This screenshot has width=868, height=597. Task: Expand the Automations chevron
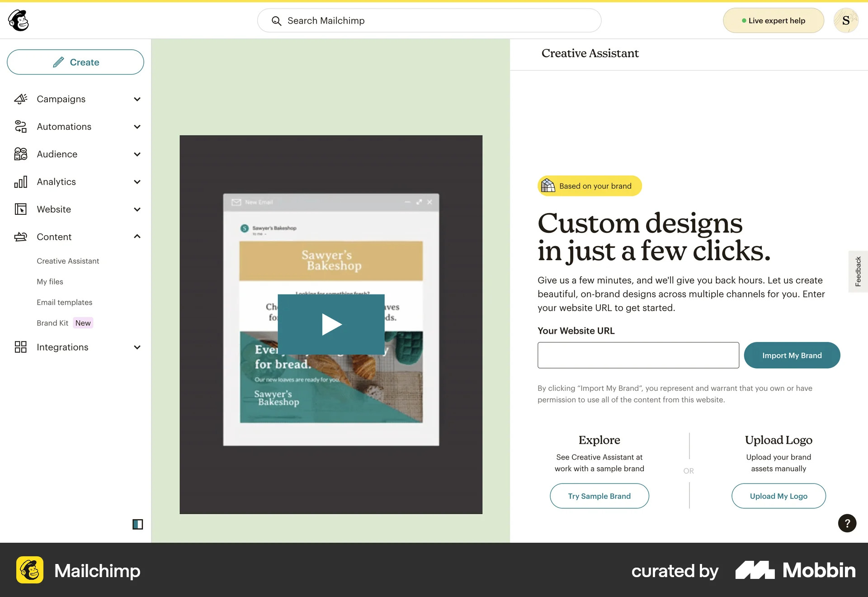(137, 127)
